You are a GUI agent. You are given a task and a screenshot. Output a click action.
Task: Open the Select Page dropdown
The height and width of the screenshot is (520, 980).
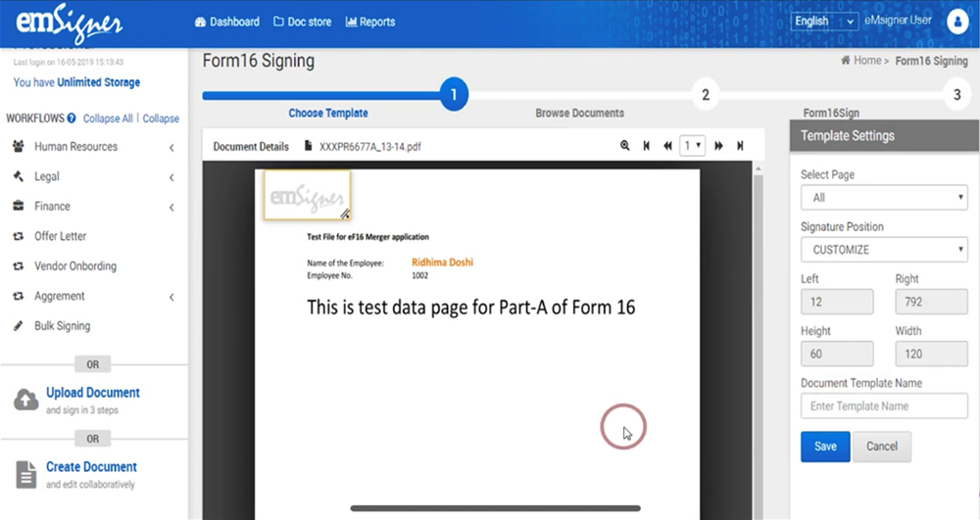coord(884,198)
